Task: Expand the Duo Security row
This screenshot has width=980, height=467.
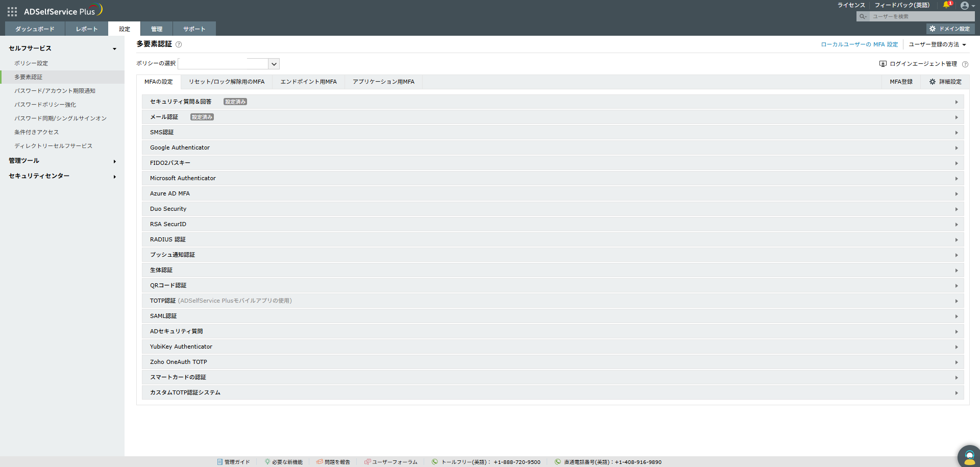Action: coord(553,209)
